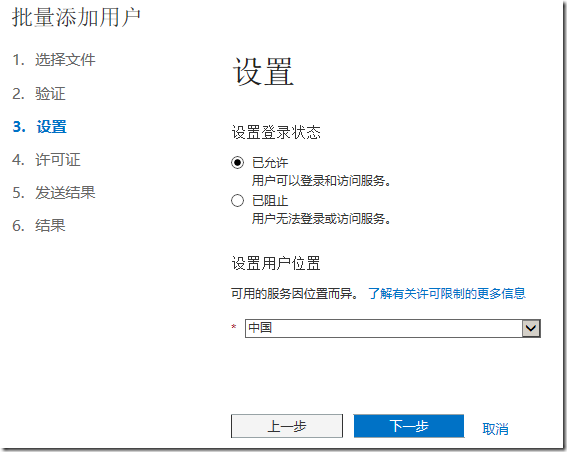Go to step 6 结果
Screen dimensions: 567x452
(39, 226)
